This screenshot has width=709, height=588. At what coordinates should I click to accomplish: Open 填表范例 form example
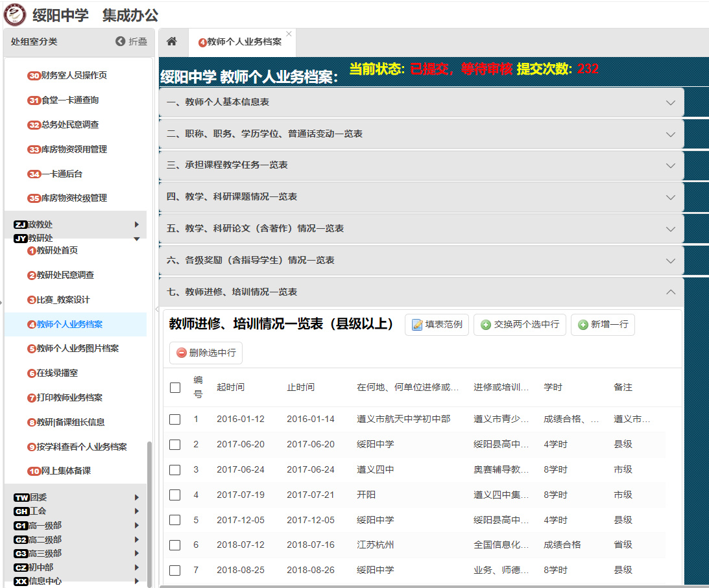tap(437, 324)
